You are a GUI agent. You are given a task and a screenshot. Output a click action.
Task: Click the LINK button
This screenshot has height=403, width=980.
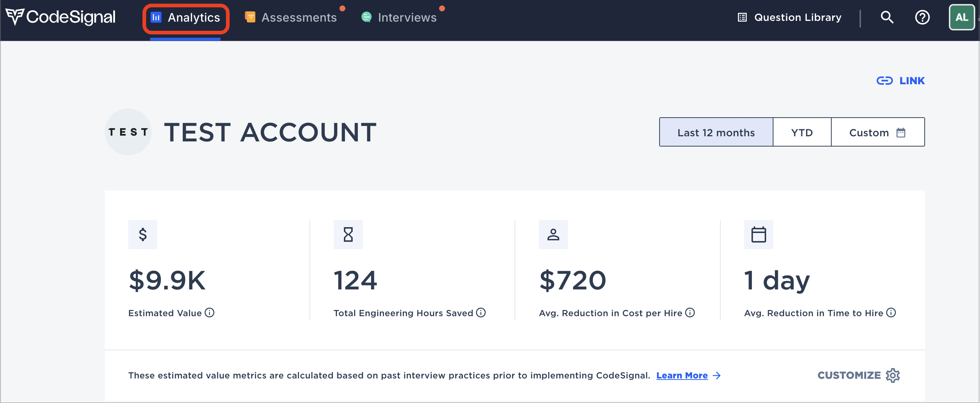[x=901, y=81]
